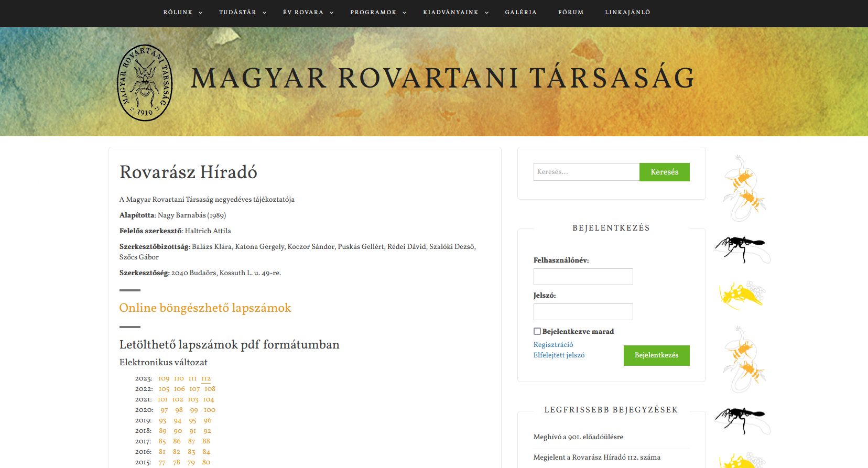
Task: Click the Magyar Rovartani Társaság site title
Action: pyautogui.click(x=443, y=78)
